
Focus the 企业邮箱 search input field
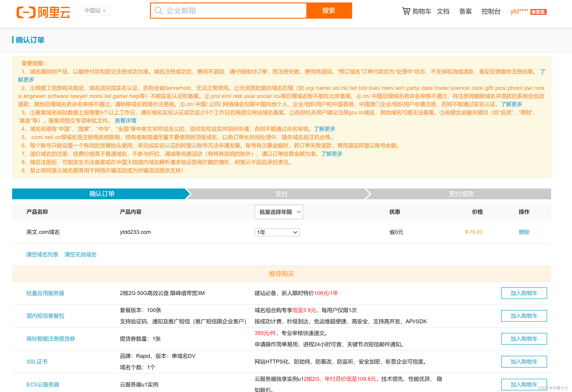pos(235,11)
